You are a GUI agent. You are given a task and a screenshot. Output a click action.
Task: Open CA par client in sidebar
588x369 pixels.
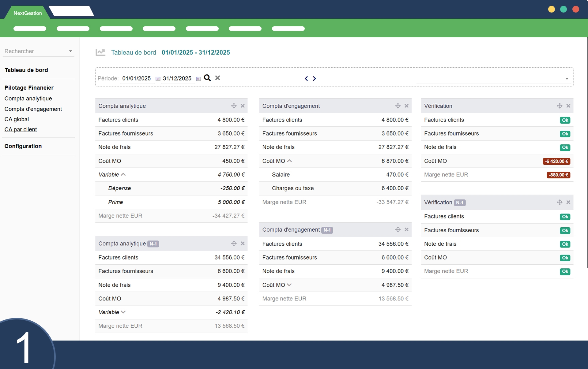21,129
